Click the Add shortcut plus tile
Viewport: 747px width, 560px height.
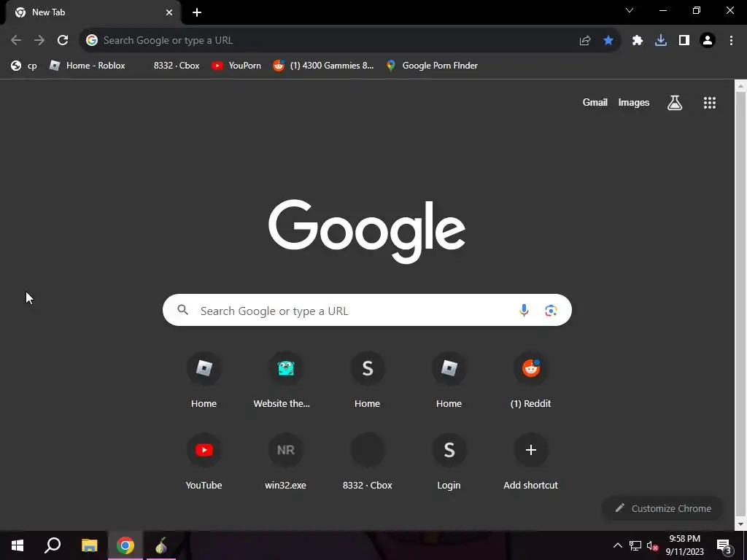point(531,463)
